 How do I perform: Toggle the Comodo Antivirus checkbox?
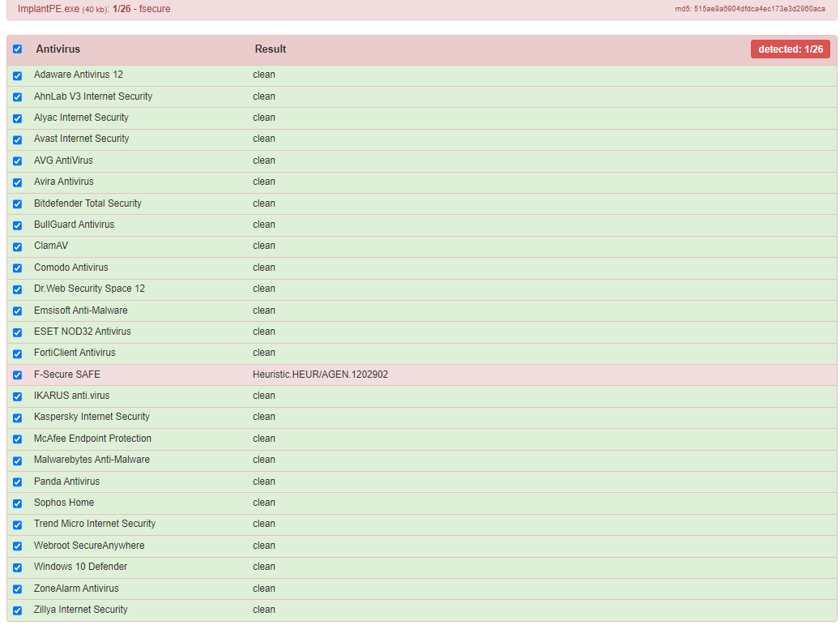click(x=18, y=268)
